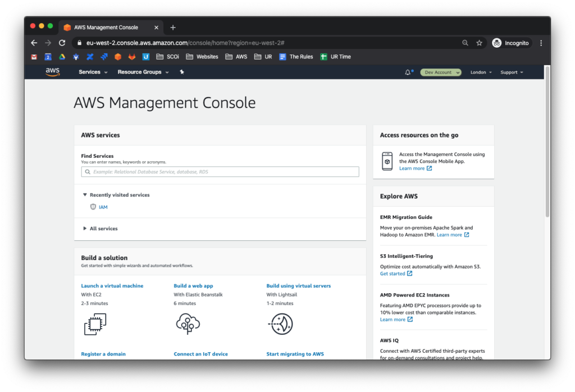Image resolution: width=575 pixels, height=392 pixels.
Task: Open the GitLab fox bookmark icon
Action: click(131, 57)
